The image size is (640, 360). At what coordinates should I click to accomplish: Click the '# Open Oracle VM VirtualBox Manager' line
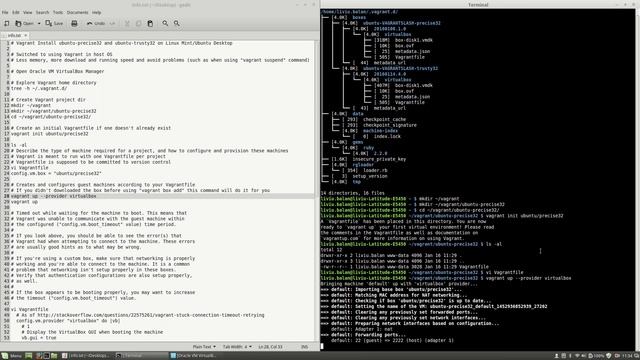pyautogui.click(x=58, y=71)
